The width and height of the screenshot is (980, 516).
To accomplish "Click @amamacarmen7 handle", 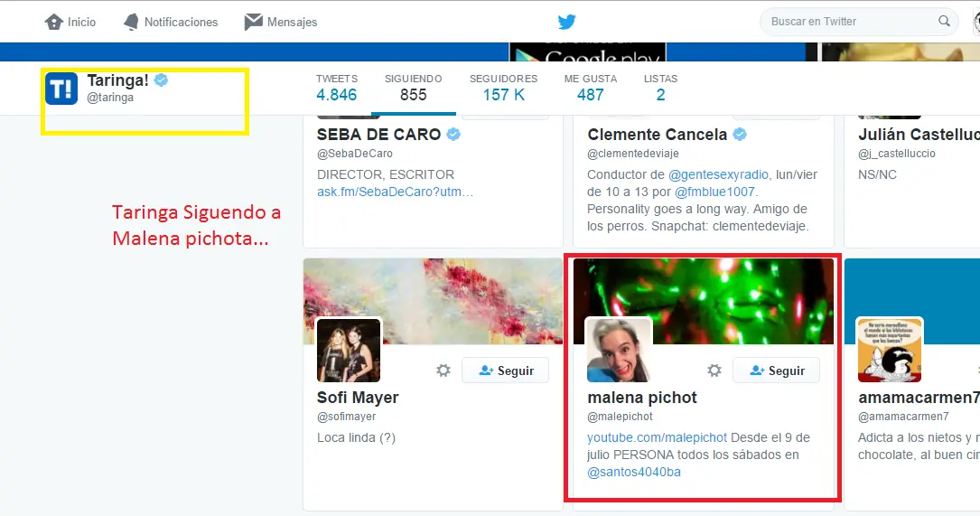I will point(903,417).
